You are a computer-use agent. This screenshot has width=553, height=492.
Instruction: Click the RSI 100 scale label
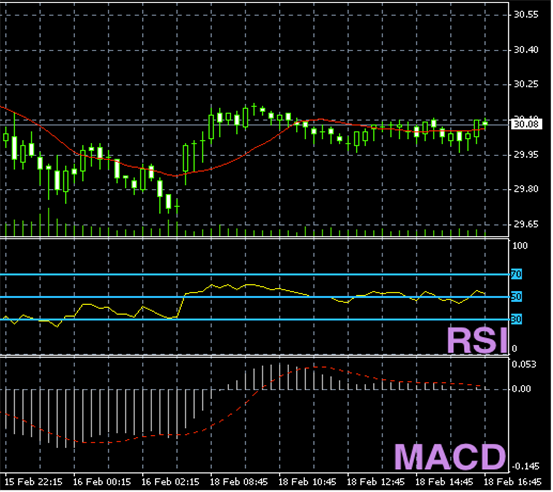click(x=520, y=247)
